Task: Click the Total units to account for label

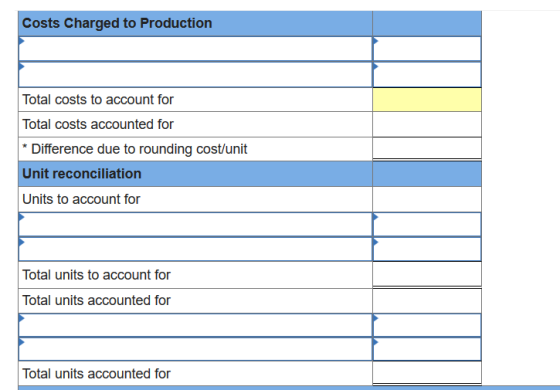Action: pos(96,275)
